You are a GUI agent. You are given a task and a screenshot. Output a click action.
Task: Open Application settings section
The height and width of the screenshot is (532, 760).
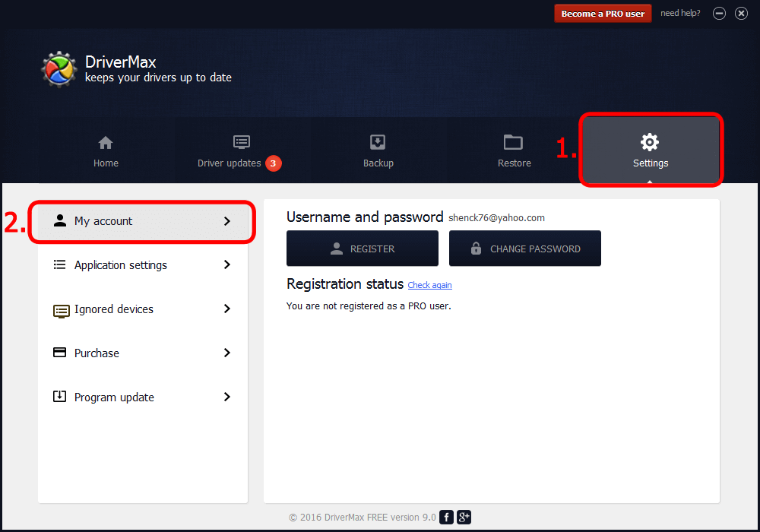click(x=143, y=264)
